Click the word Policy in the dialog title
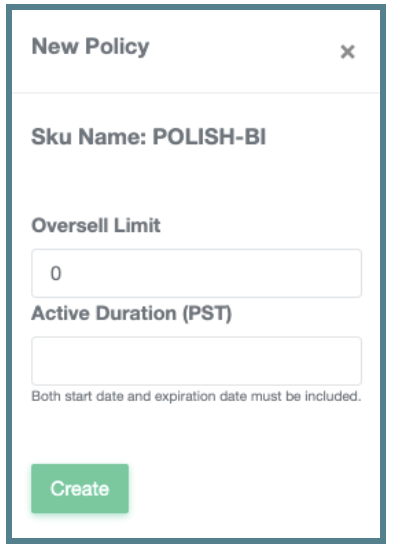This screenshot has width=396, height=550. click(118, 47)
